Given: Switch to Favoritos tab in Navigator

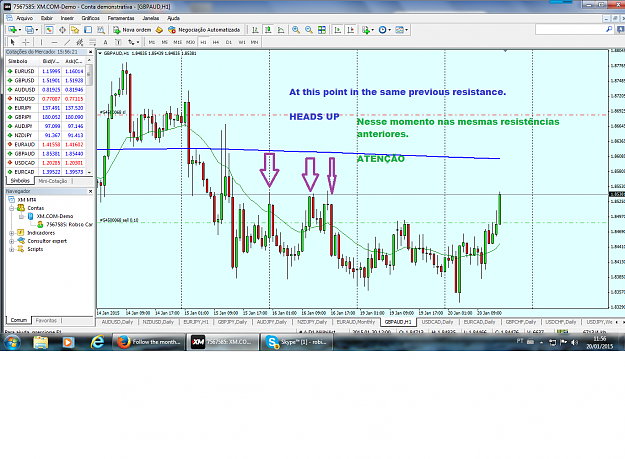Looking at the screenshot, I should (46, 321).
